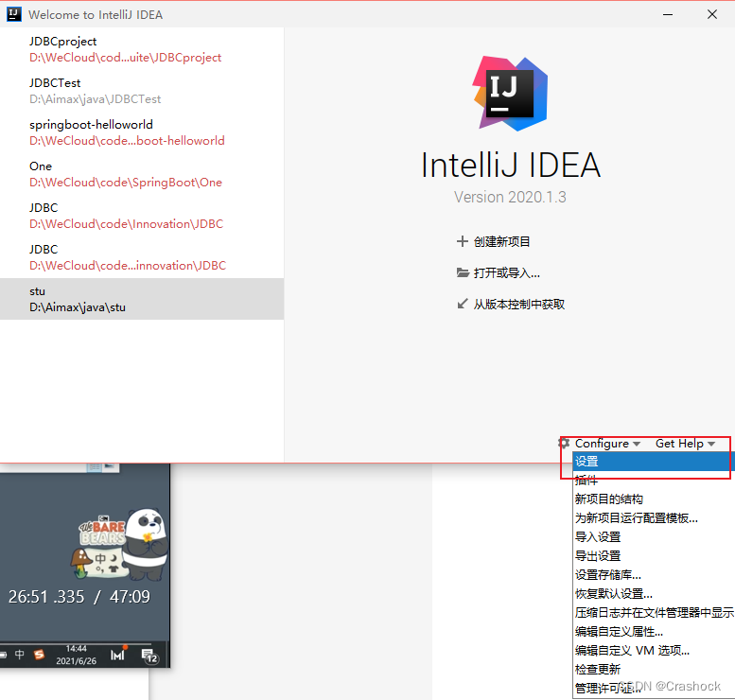
Task: Open 编辑自定义属性 menu entry
Action: click(x=652, y=632)
